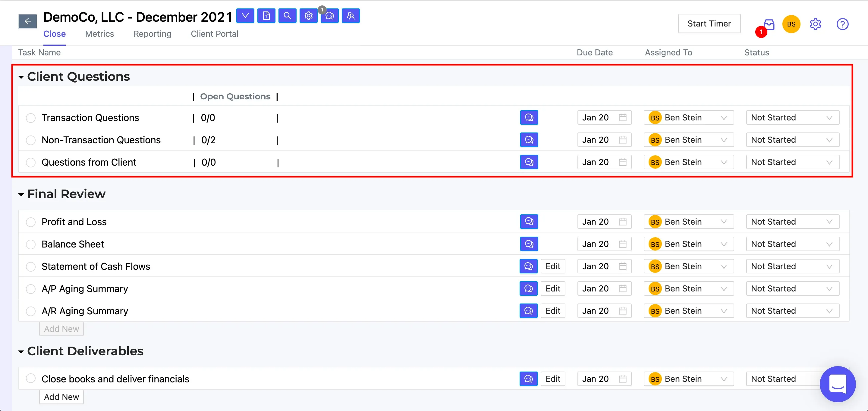The width and height of the screenshot is (868, 411).
Task: Open status dropdown for A/P Aging Summary
Action: pos(793,288)
